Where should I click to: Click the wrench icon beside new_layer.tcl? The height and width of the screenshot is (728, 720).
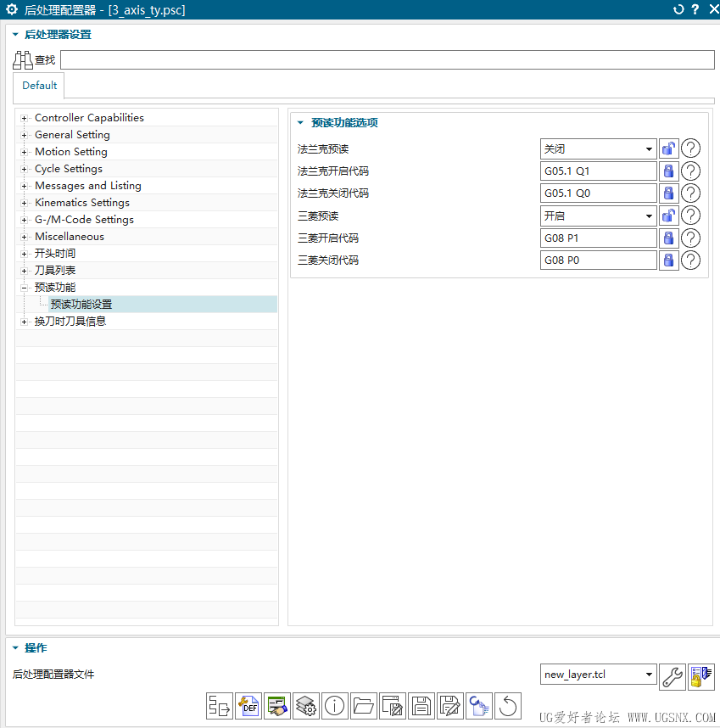(672, 675)
